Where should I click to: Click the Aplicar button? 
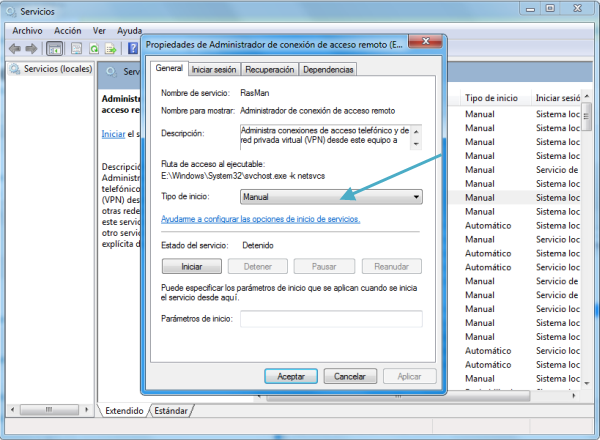click(409, 376)
